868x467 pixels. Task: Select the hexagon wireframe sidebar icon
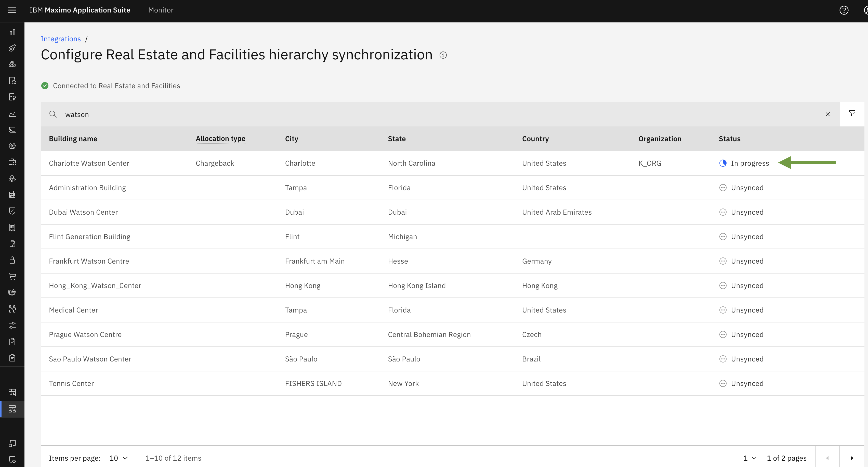click(12, 146)
